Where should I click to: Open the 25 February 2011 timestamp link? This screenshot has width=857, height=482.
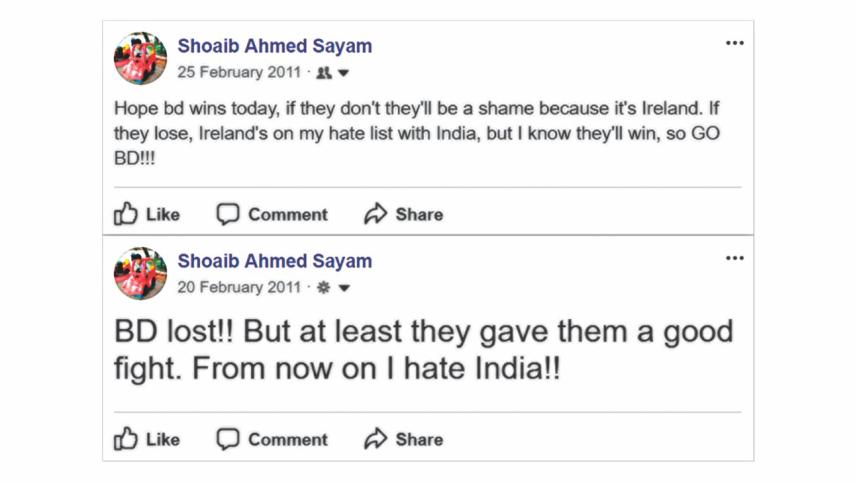pyautogui.click(x=238, y=73)
